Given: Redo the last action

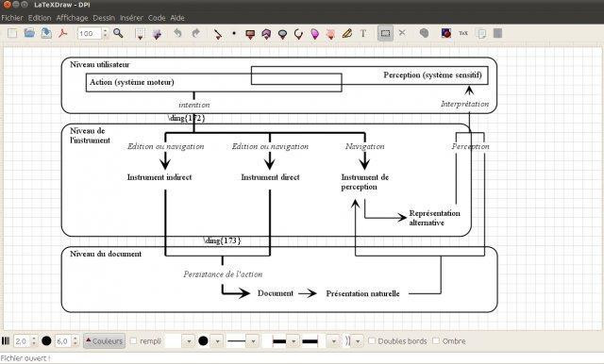Looking at the screenshot, I should tap(195, 33).
